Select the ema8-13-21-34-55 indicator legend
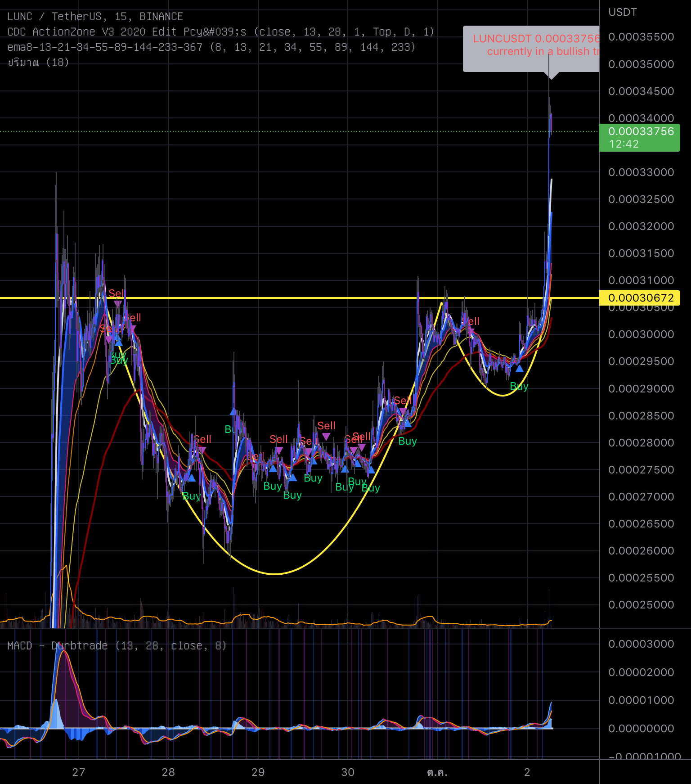 [x=211, y=47]
